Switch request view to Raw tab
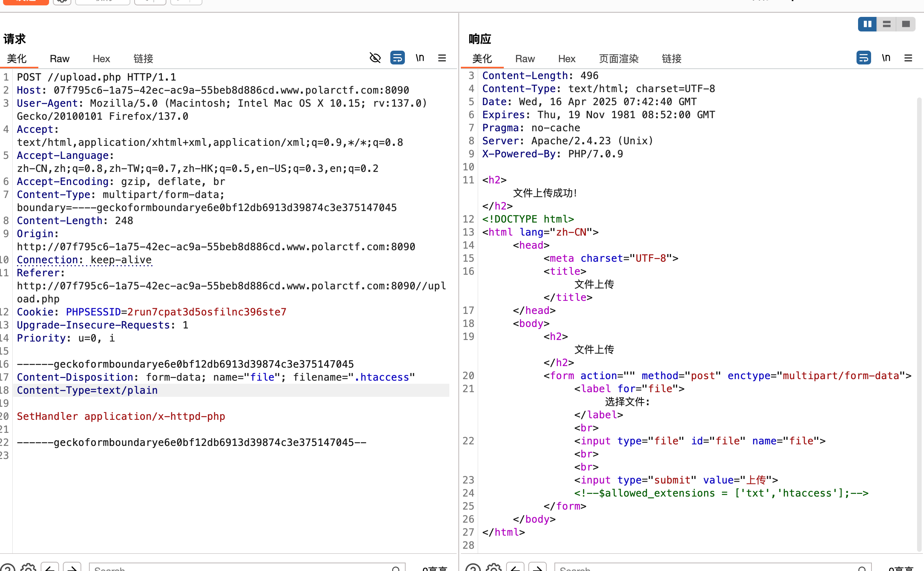Screen dimensions: 924x571 click(59, 59)
